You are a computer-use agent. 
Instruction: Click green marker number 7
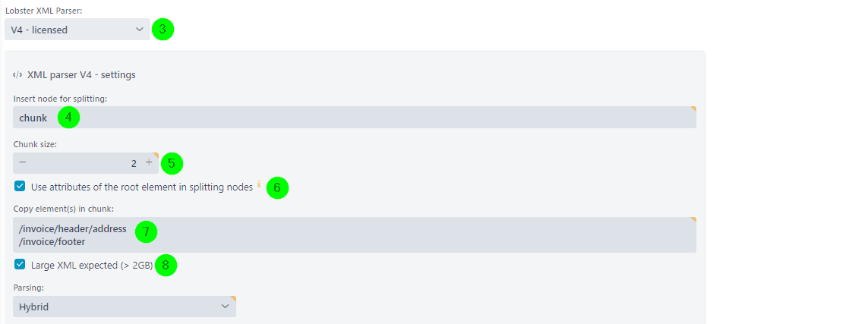click(146, 232)
